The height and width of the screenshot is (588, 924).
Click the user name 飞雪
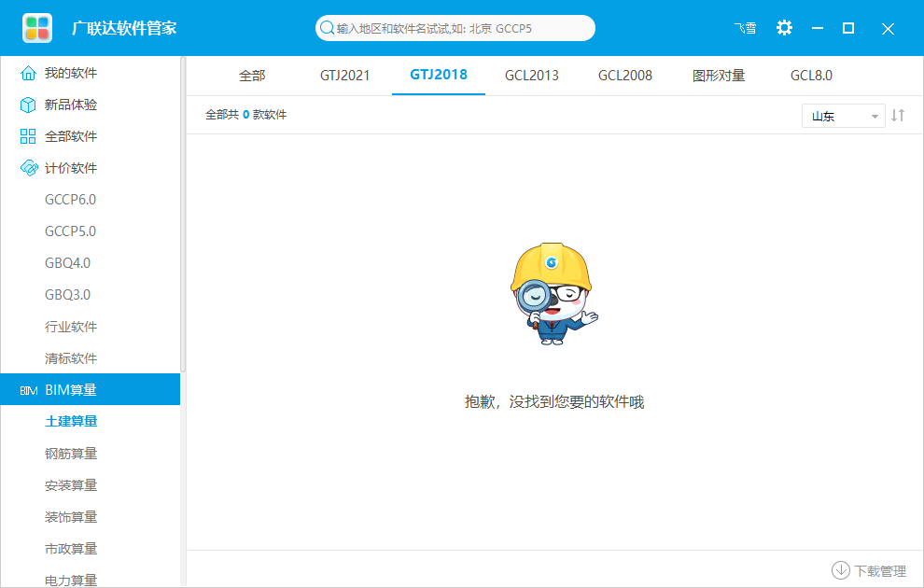[x=746, y=28]
